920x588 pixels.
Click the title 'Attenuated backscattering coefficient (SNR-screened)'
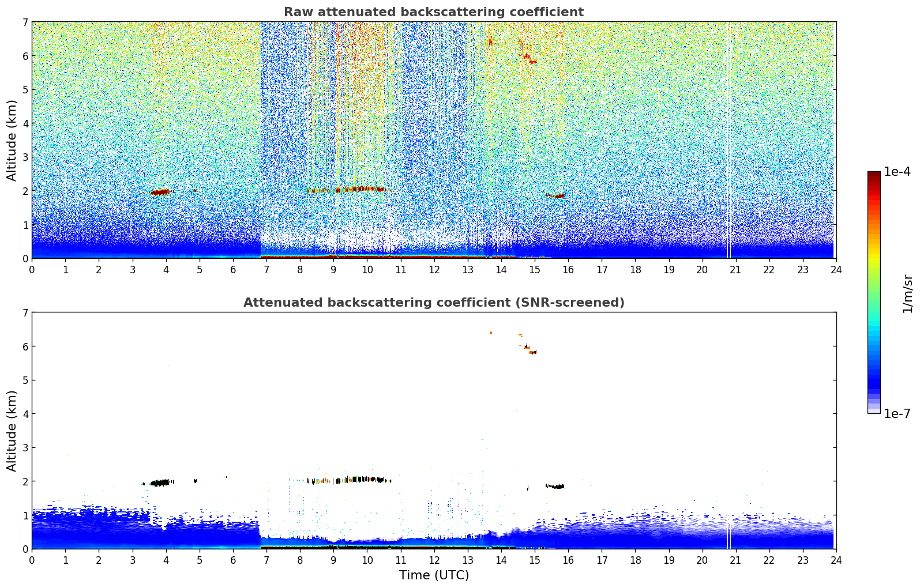tap(434, 303)
